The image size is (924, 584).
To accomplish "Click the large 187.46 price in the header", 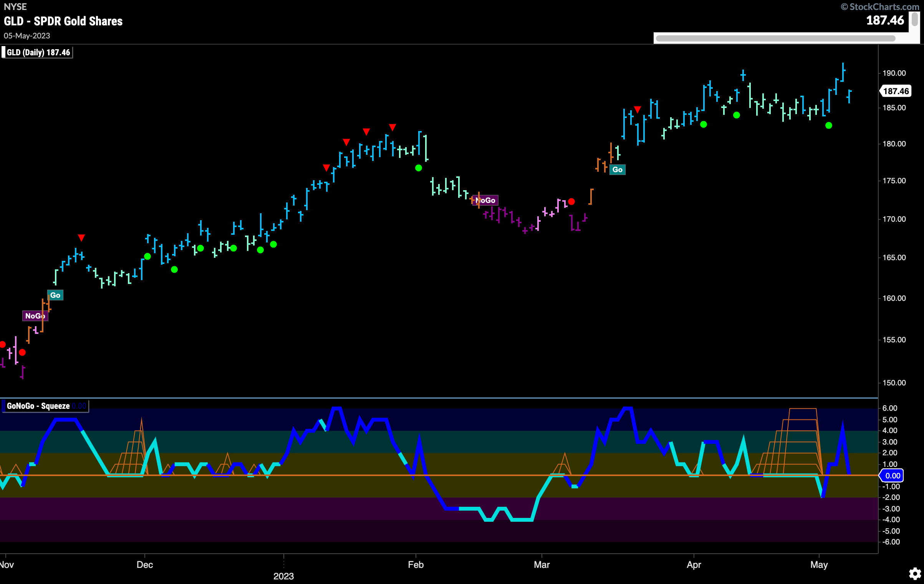I will (x=885, y=20).
